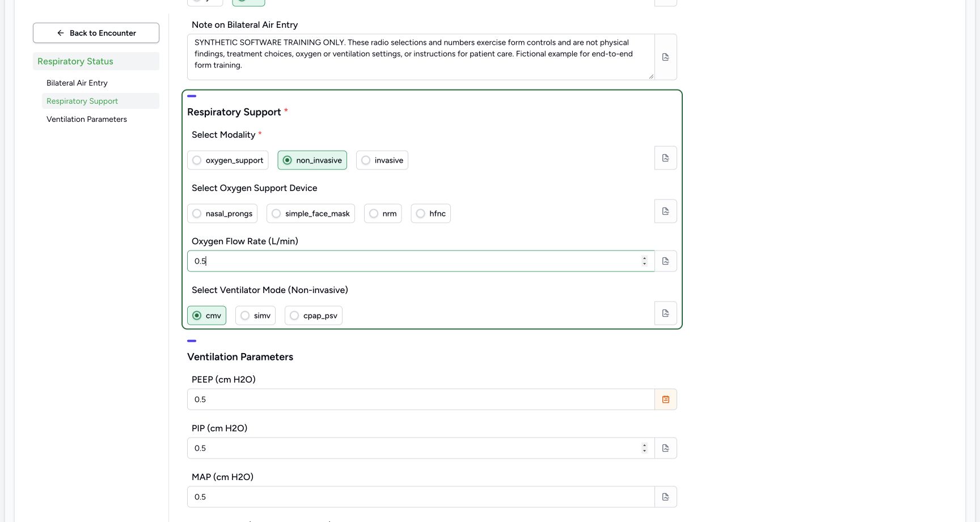Image resolution: width=980 pixels, height=522 pixels.
Task: Collapse the Ventilation Parameters section
Action: pyautogui.click(x=192, y=341)
